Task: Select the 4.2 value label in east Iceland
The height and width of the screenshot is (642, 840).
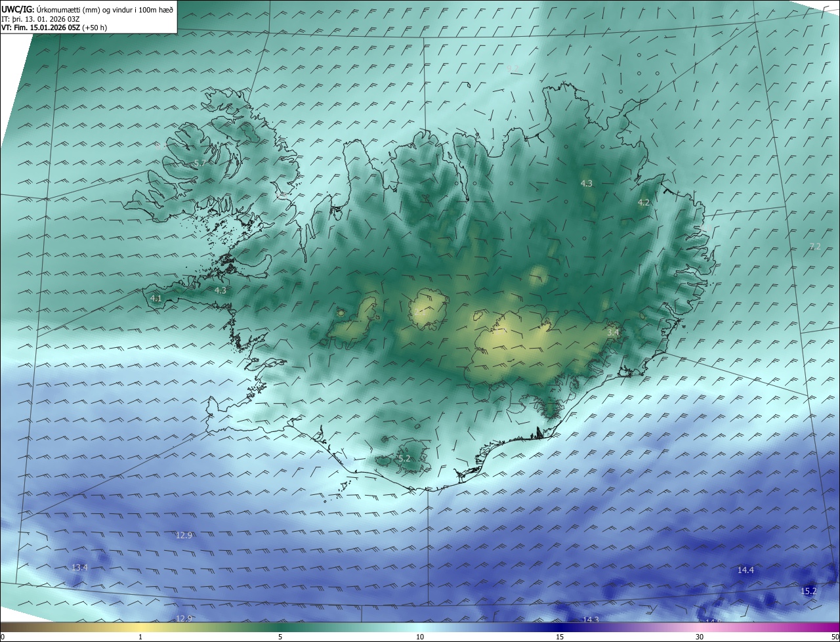Action: pos(644,203)
